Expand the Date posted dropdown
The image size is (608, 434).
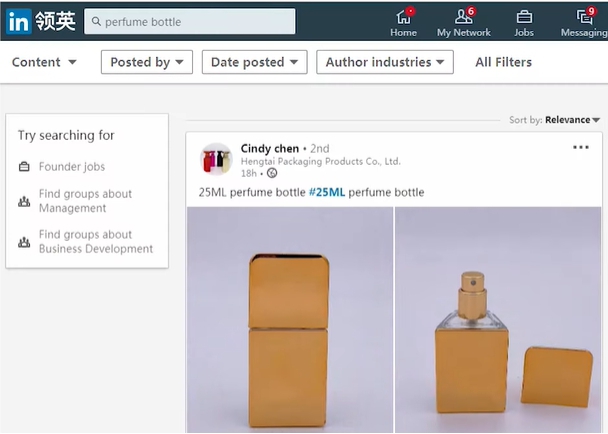coord(255,62)
